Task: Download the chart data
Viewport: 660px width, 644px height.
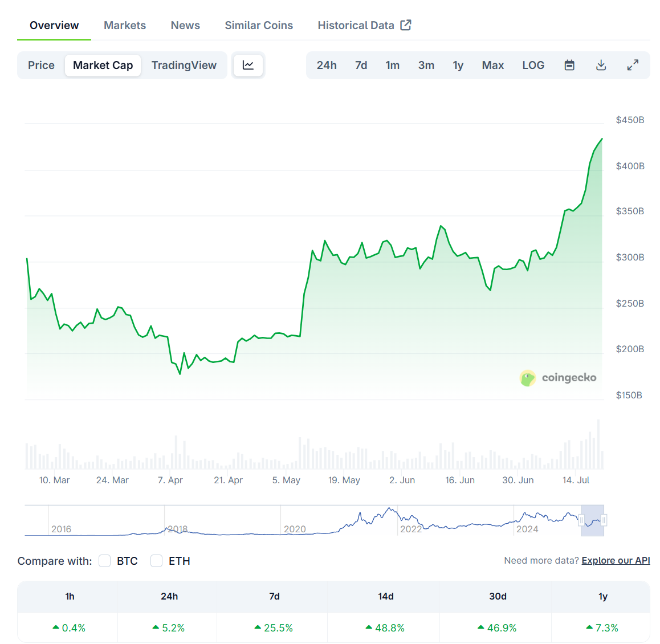Action: [x=601, y=65]
